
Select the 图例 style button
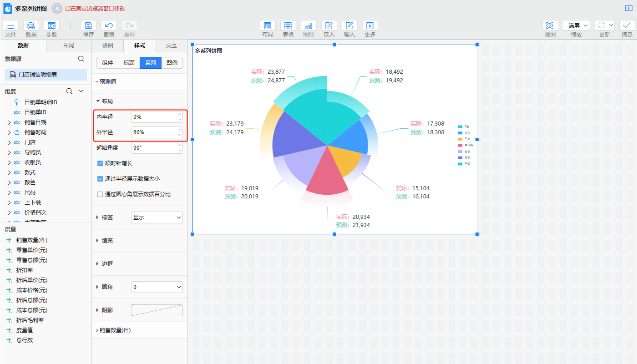tap(172, 63)
